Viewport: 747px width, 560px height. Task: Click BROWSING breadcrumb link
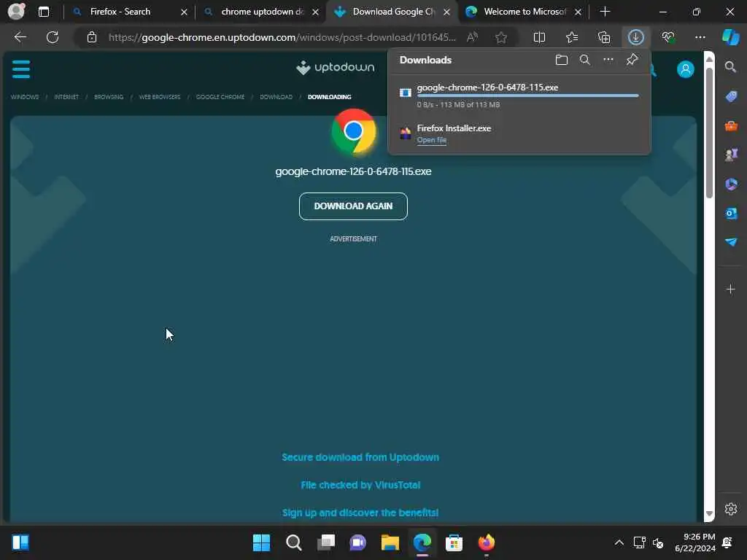coord(109,97)
